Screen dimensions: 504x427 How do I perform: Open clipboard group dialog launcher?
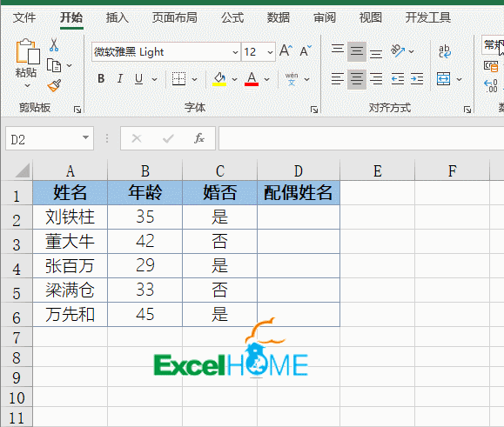[x=77, y=110]
